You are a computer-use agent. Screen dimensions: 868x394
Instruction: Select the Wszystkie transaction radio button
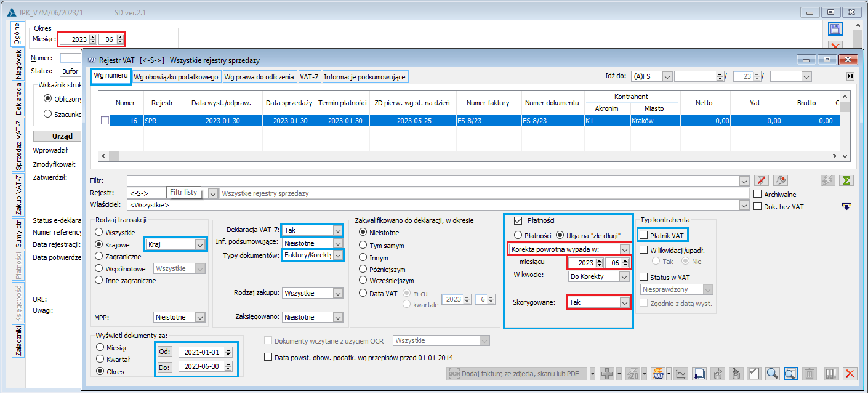point(100,232)
